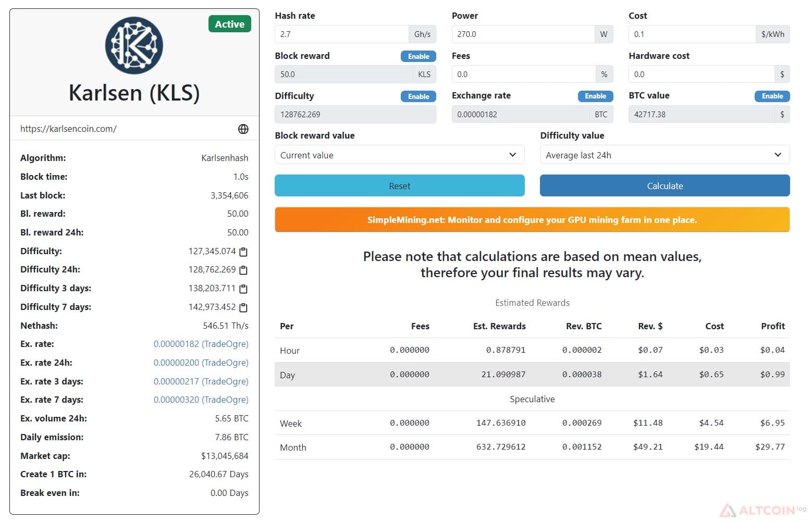Click the BTC value 42717.38 field

(x=702, y=115)
